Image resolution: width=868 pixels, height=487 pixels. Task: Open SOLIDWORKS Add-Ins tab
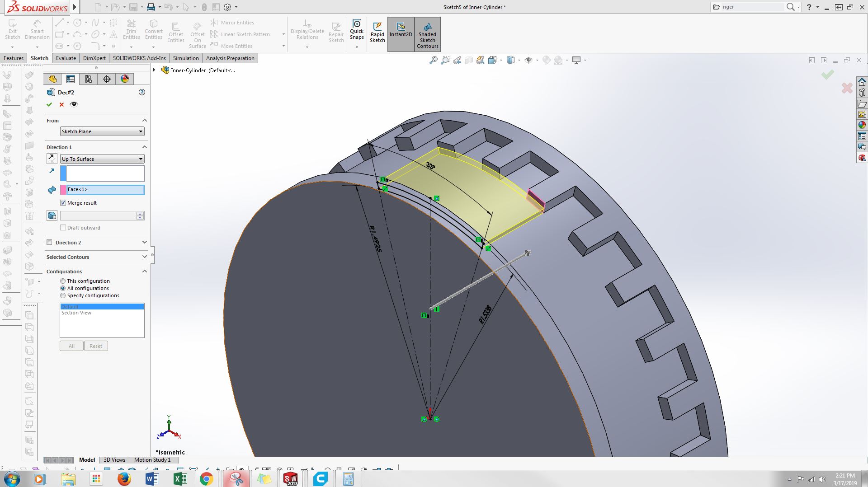139,58
